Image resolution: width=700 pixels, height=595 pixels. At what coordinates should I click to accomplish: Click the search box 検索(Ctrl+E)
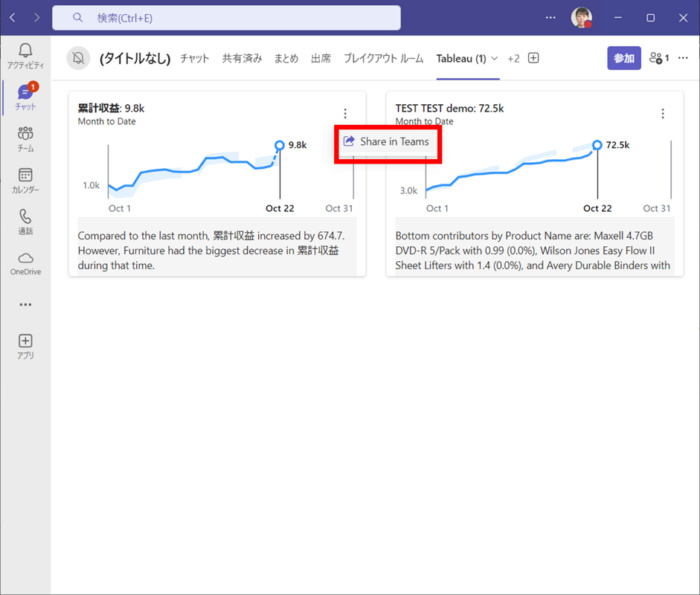(x=226, y=18)
